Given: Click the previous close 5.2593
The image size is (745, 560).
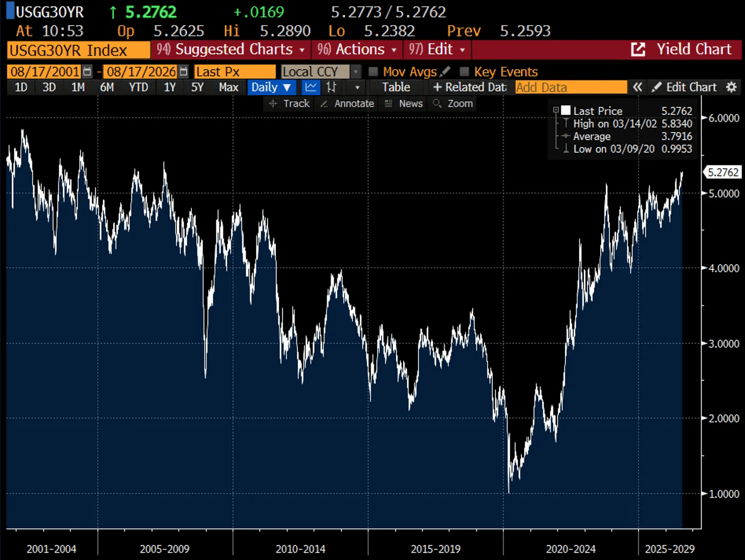Looking at the screenshot, I should click(x=525, y=31).
